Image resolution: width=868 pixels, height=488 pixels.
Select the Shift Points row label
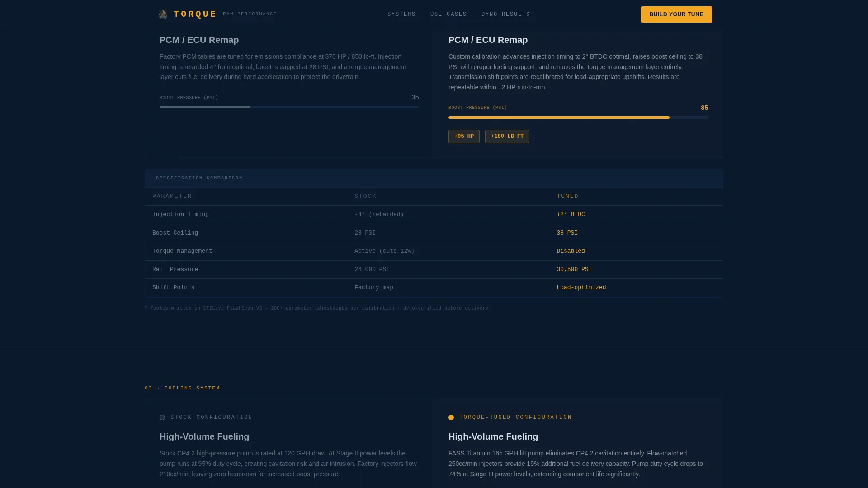pos(173,288)
